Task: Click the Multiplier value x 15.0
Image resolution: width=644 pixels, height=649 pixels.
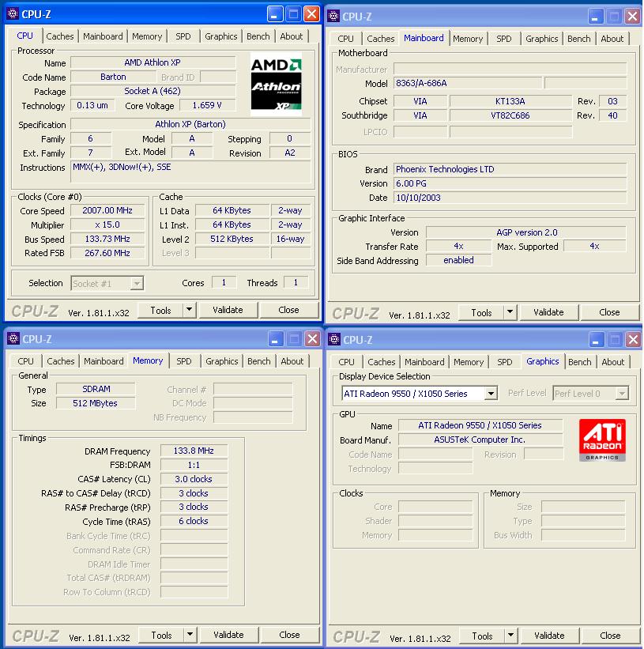Action: click(x=107, y=225)
